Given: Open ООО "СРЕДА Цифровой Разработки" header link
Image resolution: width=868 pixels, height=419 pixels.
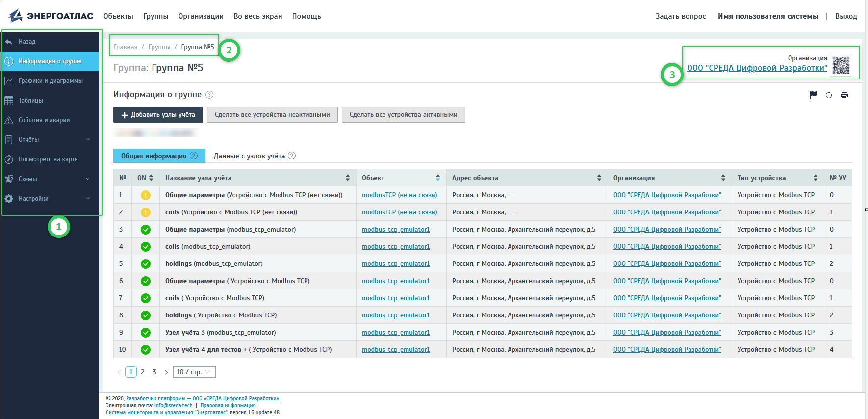Looking at the screenshot, I should (757, 68).
